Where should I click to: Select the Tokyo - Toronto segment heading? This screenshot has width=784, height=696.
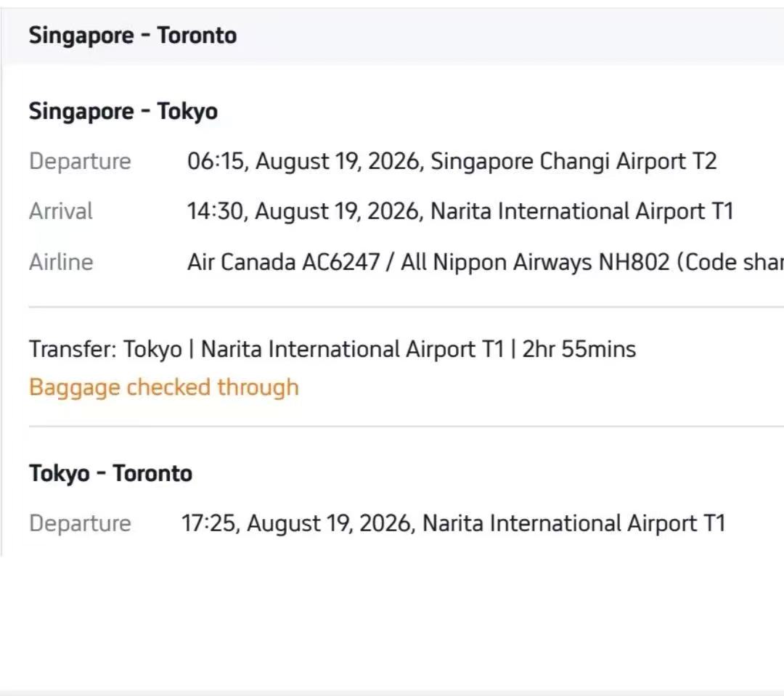tap(110, 473)
